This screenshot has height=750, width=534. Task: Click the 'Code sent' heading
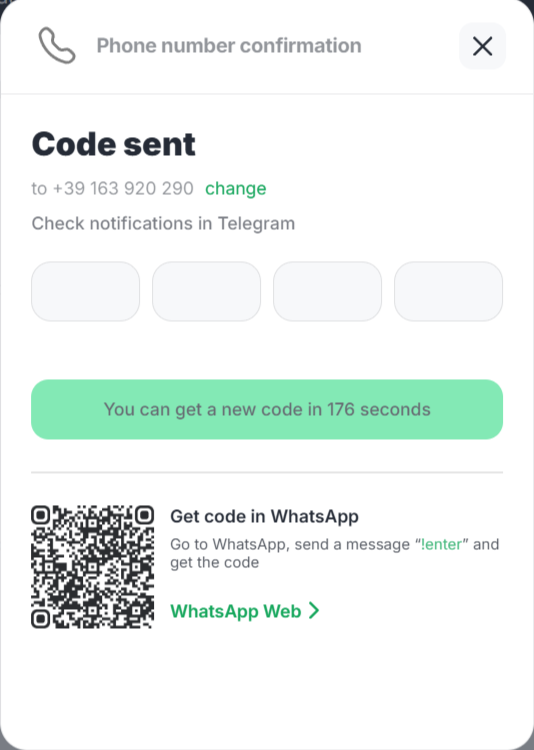coord(114,144)
